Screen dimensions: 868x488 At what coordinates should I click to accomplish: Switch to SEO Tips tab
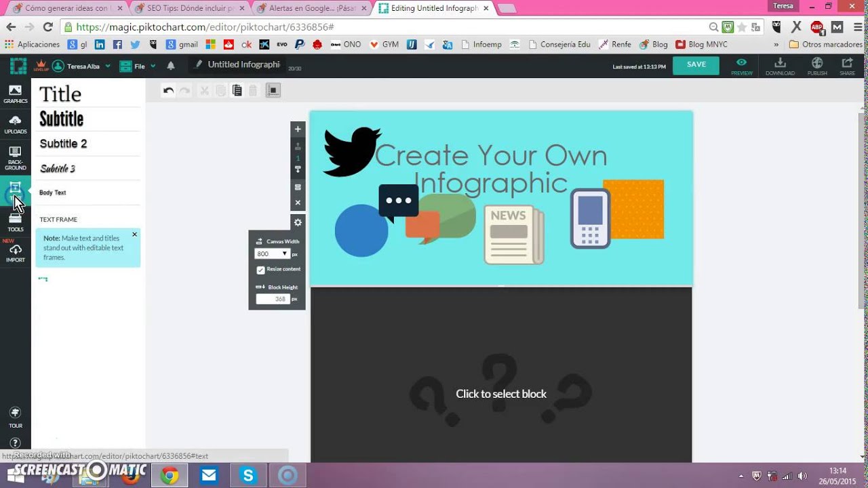188,8
